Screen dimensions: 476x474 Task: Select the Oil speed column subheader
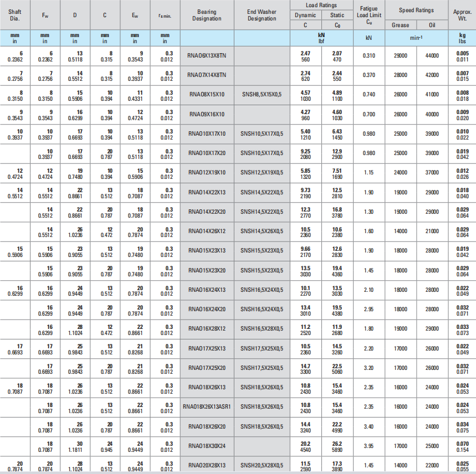click(x=432, y=25)
